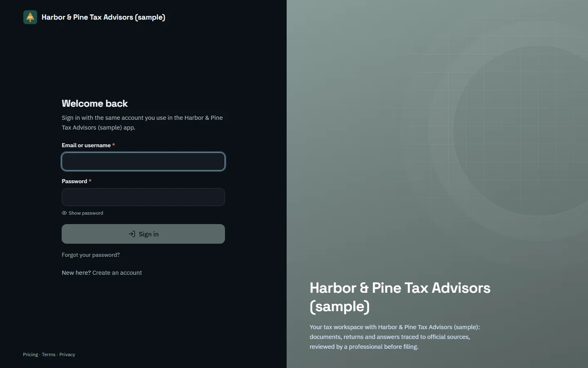Open the Pricing footer link
The image size is (588, 368).
point(30,355)
